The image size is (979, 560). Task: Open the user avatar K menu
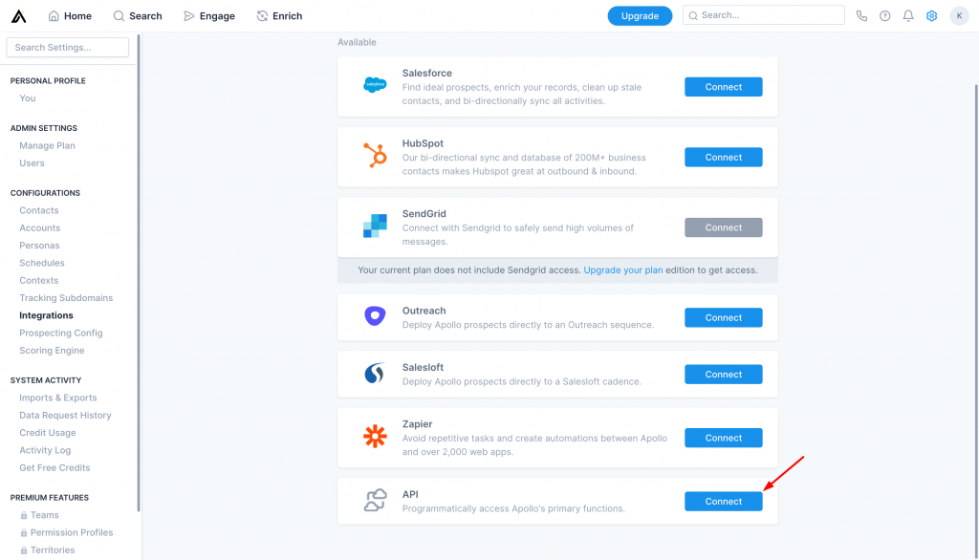click(959, 15)
